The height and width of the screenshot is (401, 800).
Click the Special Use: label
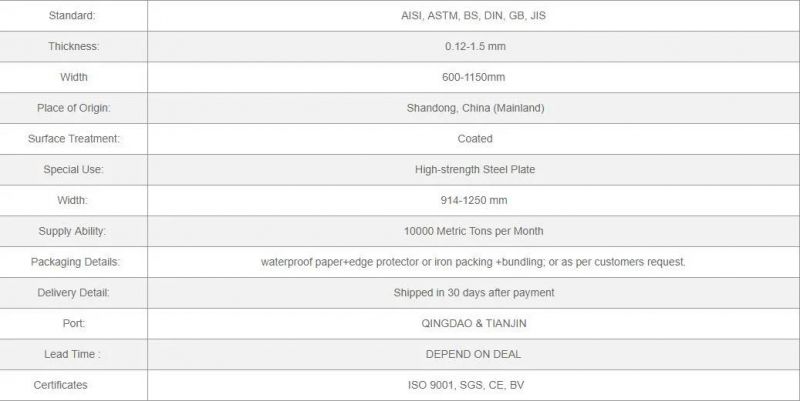pyautogui.click(x=73, y=169)
